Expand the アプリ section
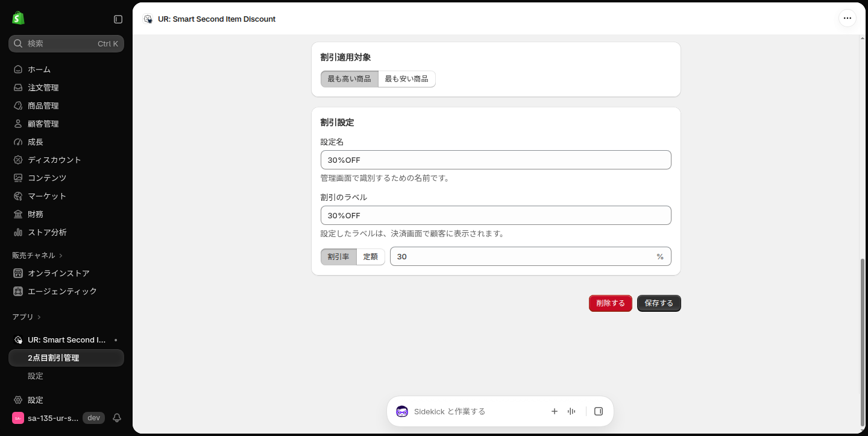 click(27, 317)
